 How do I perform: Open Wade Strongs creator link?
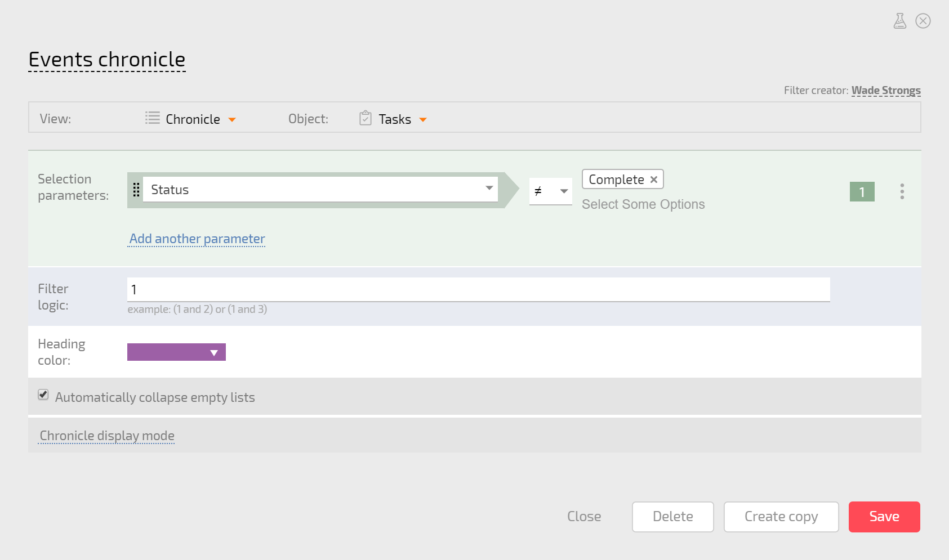(886, 91)
